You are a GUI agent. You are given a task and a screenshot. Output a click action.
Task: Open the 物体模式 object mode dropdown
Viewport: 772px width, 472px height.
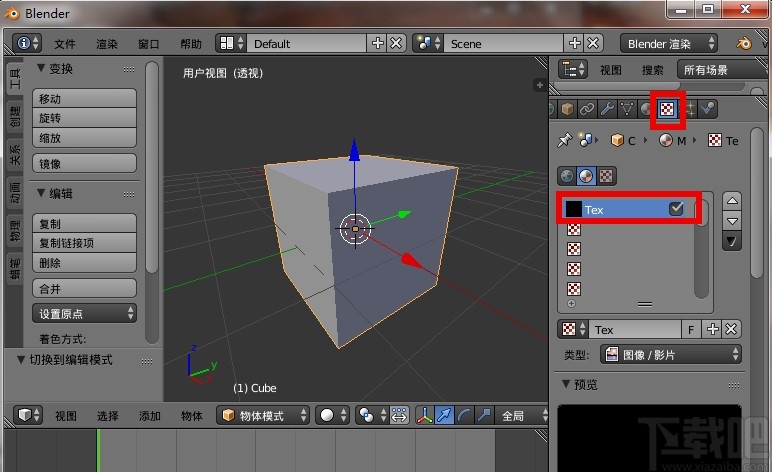[x=263, y=415]
